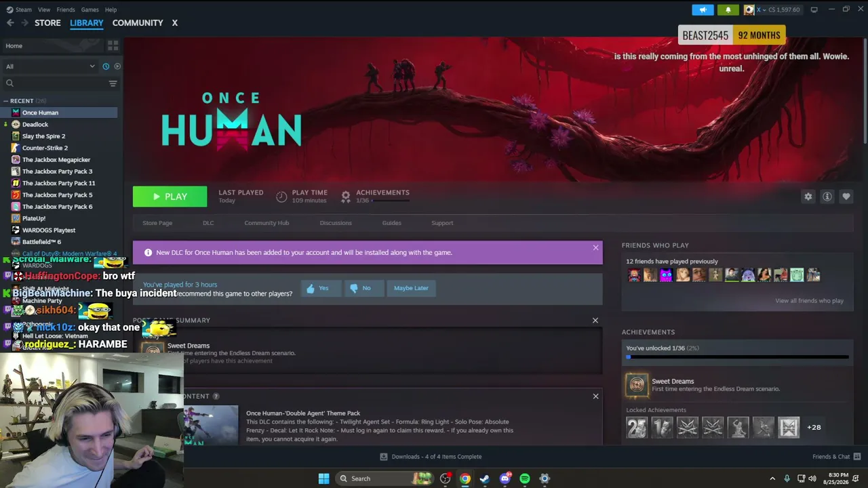Click View all friends who play
The width and height of the screenshot is (868, 488).
point(809,301)
